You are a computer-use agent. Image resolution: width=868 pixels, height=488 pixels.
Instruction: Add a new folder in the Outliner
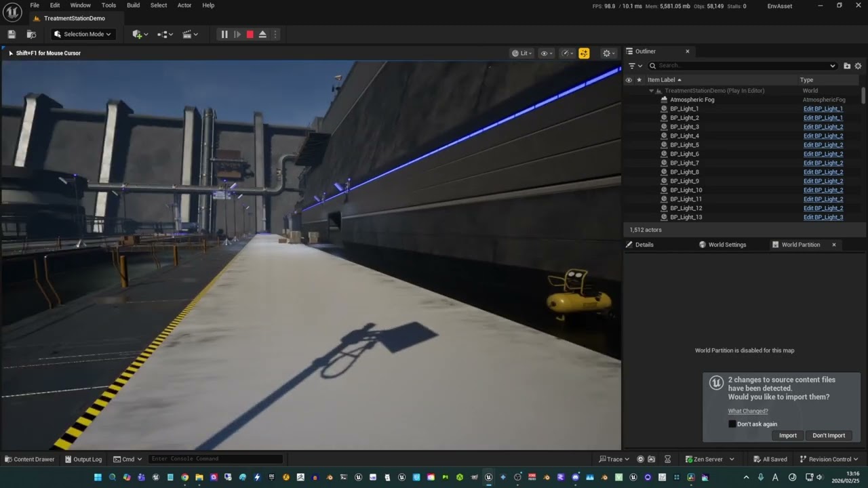pos(847,66)
